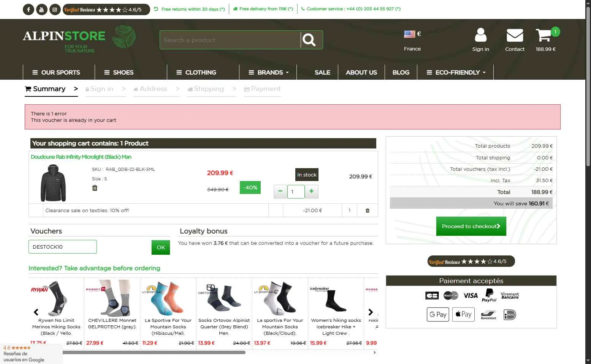The width and height of the screenshot is (591, 364).
Task: Delete the jacket using trash icon under Size
Action: tap(95, 188)
